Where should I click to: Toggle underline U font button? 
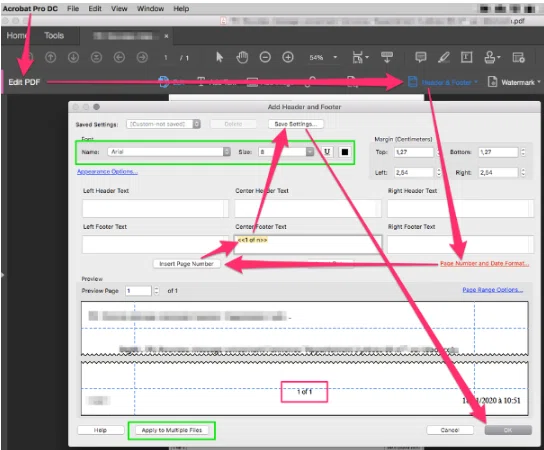click(x=327, y=152)
